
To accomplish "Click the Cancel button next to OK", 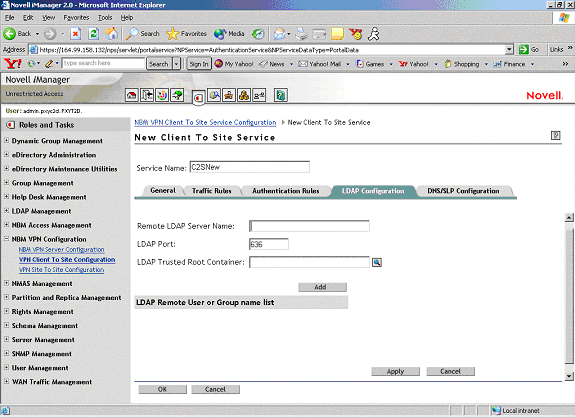I will tap(215, 389).
